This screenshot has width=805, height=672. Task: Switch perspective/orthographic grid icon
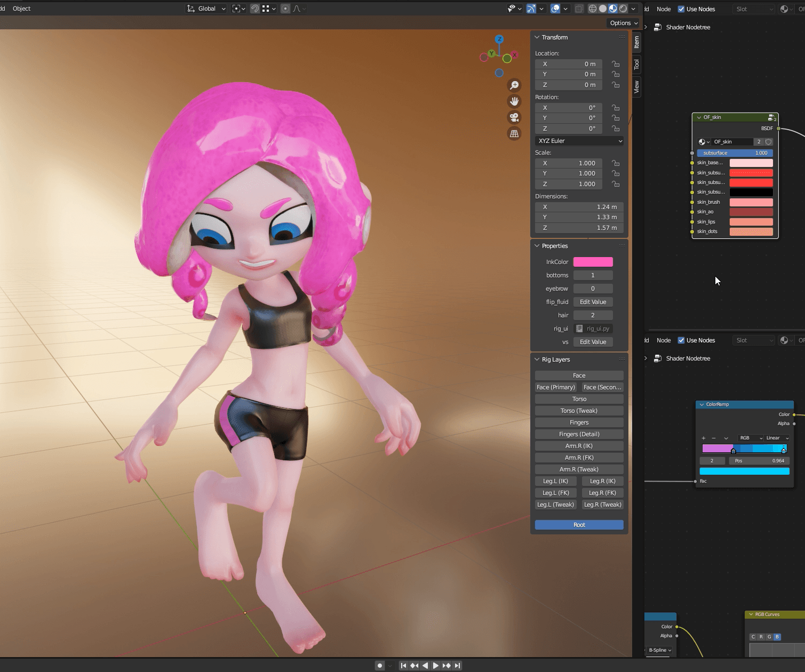[514, 133]
